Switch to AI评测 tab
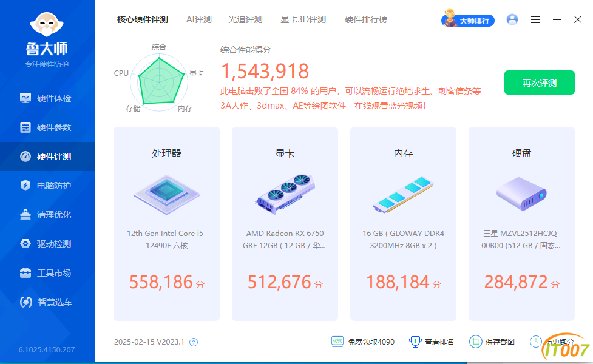Image resolution: width=593 pixels, height=364 pixels. [199, 19]
